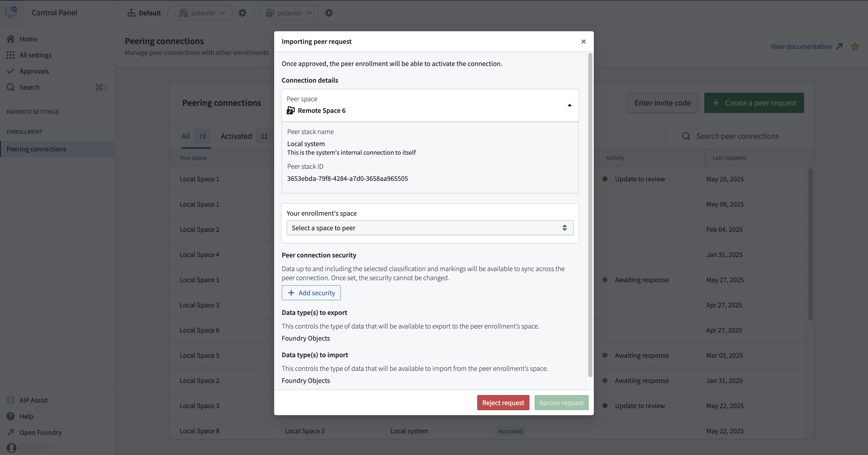Go to Home in sidebar

click(x=28, y=39)
